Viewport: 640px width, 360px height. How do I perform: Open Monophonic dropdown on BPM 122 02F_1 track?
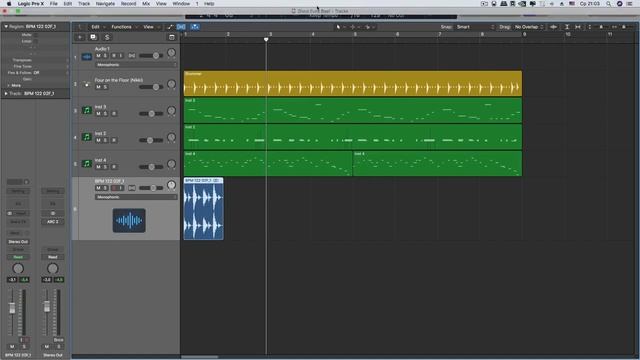point(136,197)
